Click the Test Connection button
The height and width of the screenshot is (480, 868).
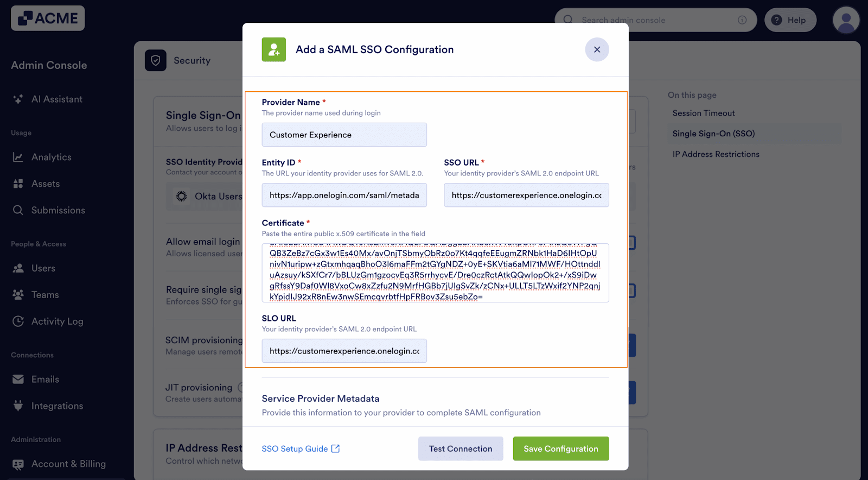[460, 449]
